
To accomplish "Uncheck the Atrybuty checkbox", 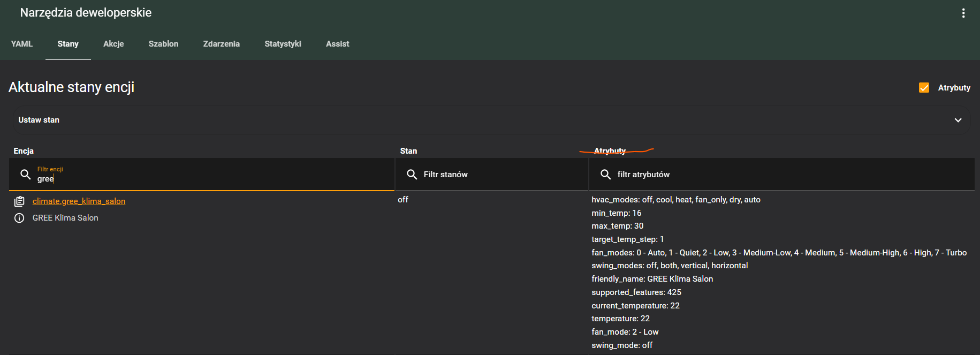I will coord(924,88).
